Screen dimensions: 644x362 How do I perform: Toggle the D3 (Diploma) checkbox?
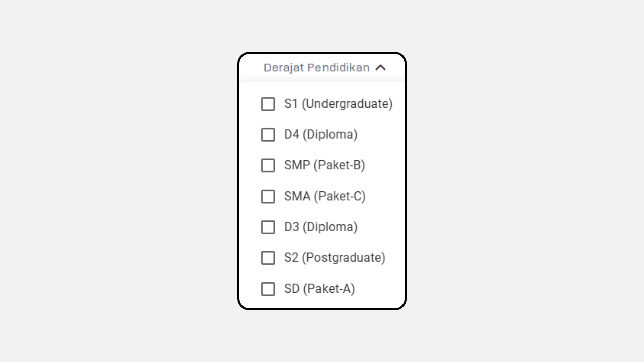tap(268, 227)
